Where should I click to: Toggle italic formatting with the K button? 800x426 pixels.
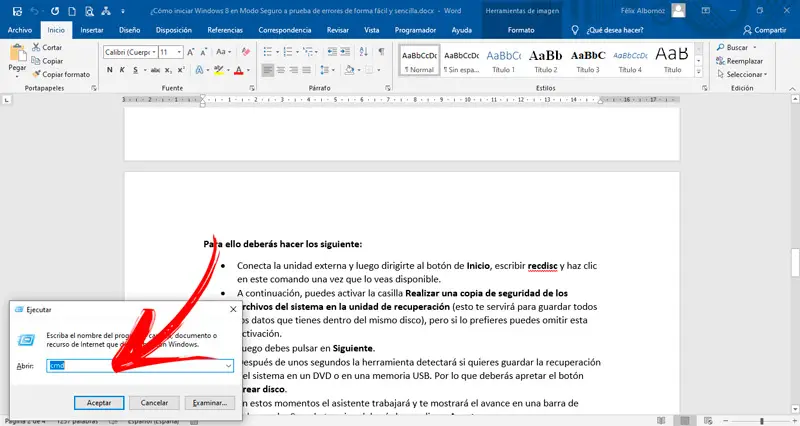coord(122,70)
